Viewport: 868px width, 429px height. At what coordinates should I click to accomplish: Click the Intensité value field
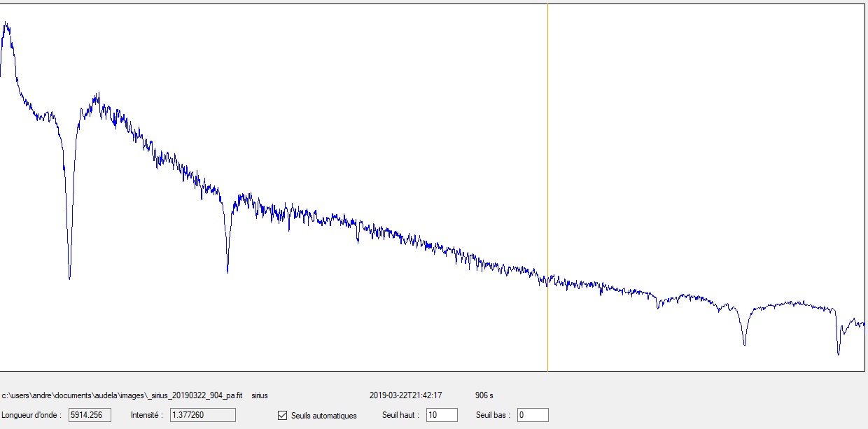pyautogui.click(x=202, y=415)
